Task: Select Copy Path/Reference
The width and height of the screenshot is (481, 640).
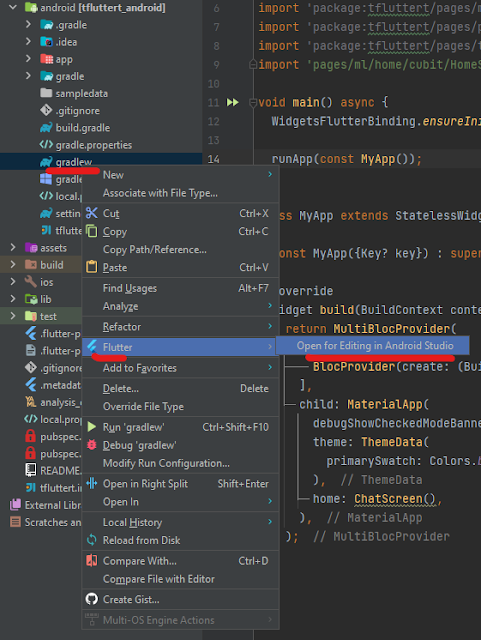Action: click(x=180, y=249)
